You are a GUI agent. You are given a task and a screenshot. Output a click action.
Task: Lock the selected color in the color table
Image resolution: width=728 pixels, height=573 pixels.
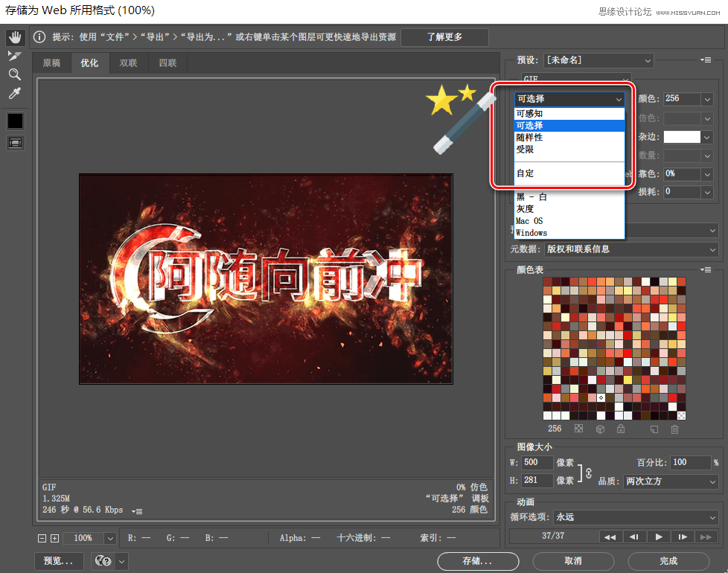click(622, 429)
